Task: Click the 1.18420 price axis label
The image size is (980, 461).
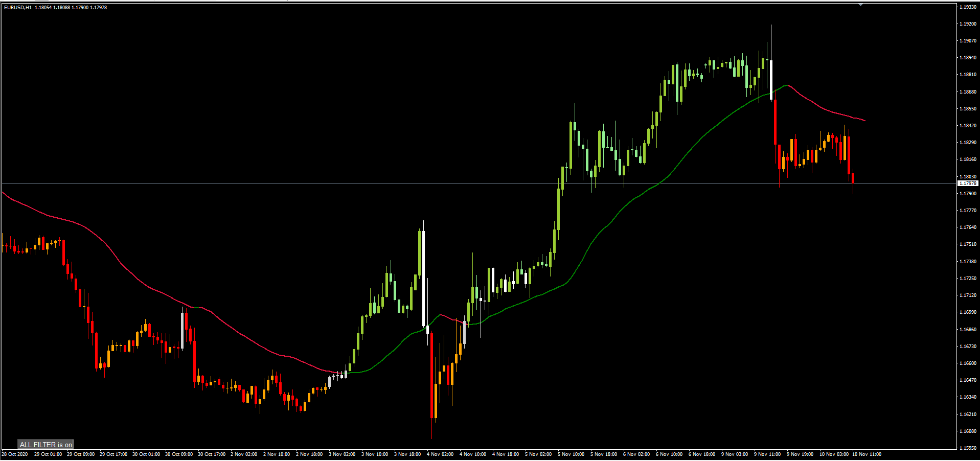Action: pos(968,126)
